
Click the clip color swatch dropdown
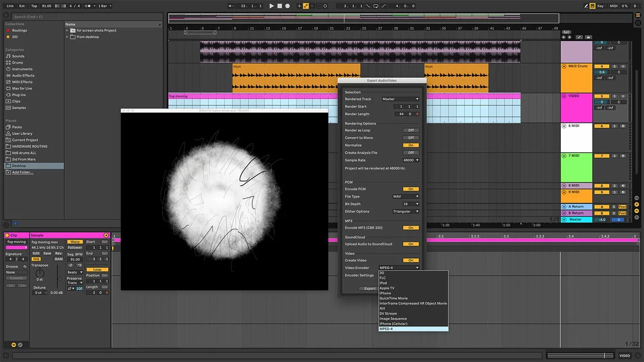[x=16, y=248]
